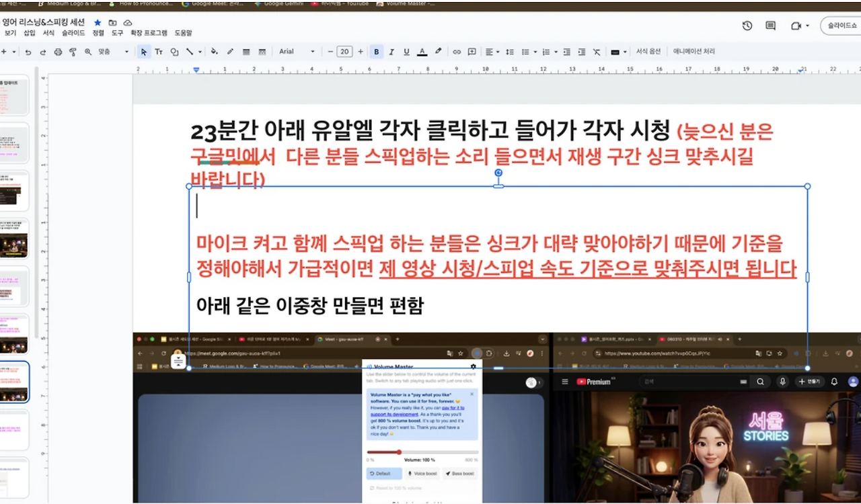Toggle bold formatting
The image size is (861, 504).
point(376,52)
